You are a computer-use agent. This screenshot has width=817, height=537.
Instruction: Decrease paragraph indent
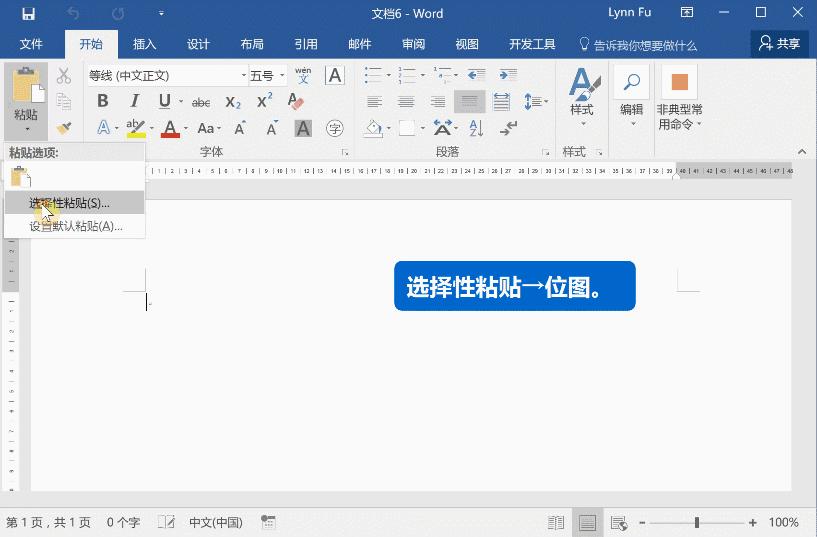[x=476, y=75]
